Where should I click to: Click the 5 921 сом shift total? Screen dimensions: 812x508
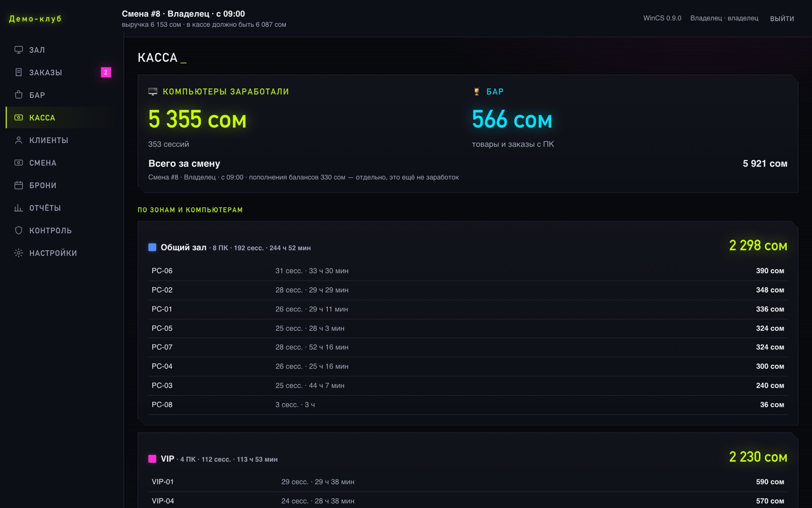pyautogui.click(x=765, y=164)
